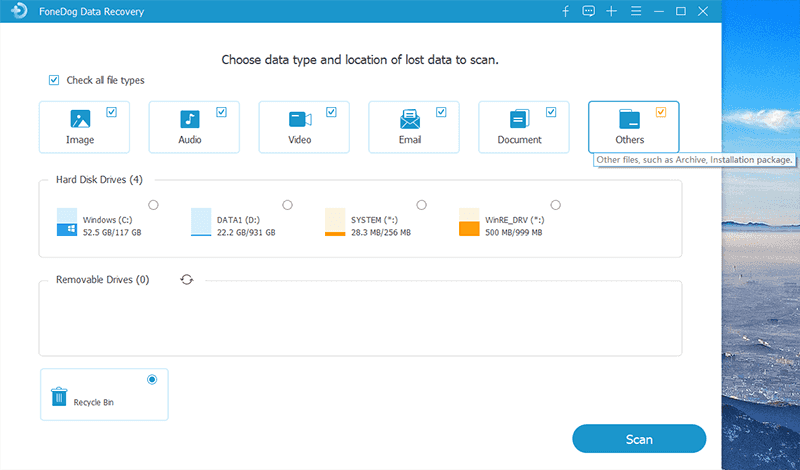Click the FoneDog Data Recovery title text
The width and height of the screenshot is (800, 470).
[x=91, y=11]
